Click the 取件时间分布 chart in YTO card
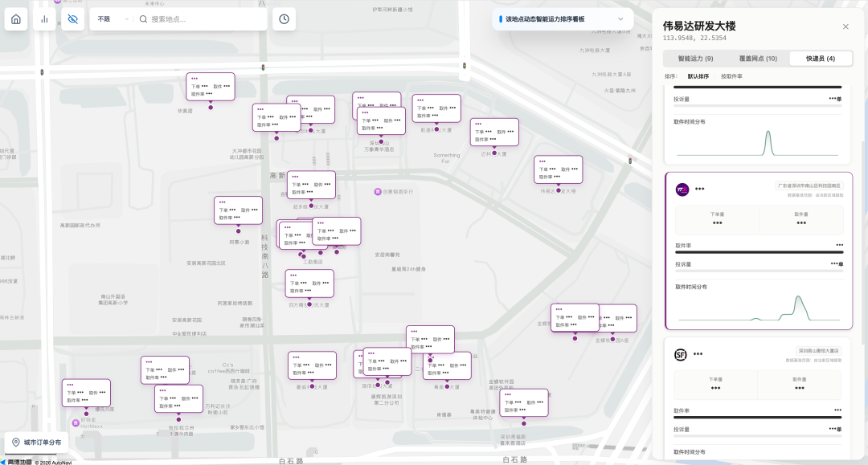The image size is (868, 465). coord(759,308)
